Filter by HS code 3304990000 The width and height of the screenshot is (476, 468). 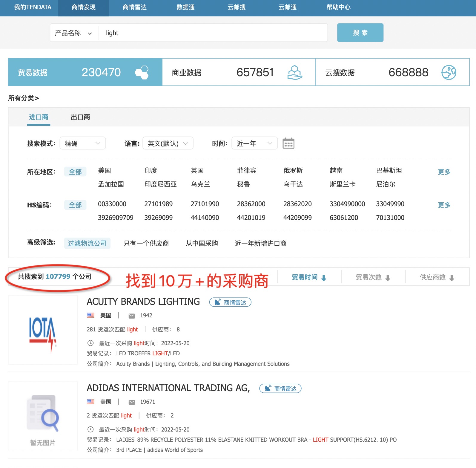click(x=347, y=204)
